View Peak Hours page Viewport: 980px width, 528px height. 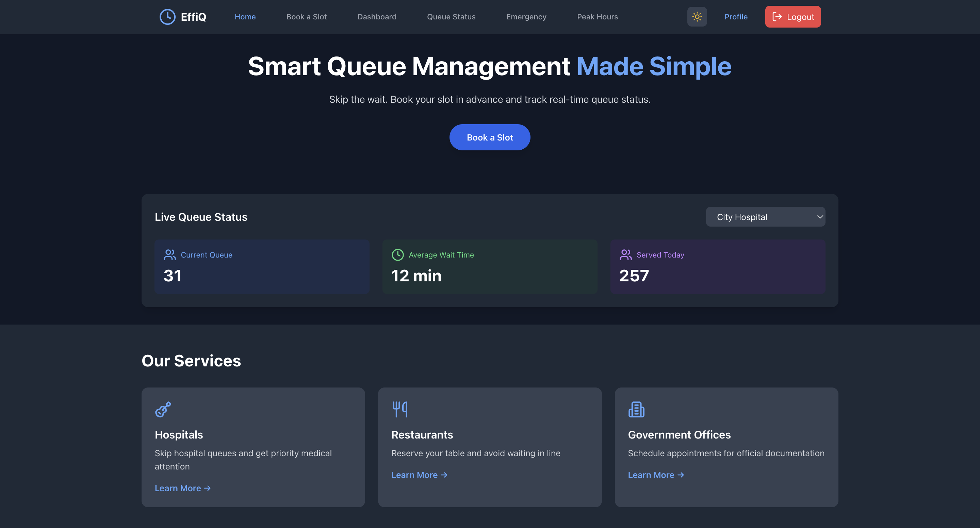click(x=597, y=17)
